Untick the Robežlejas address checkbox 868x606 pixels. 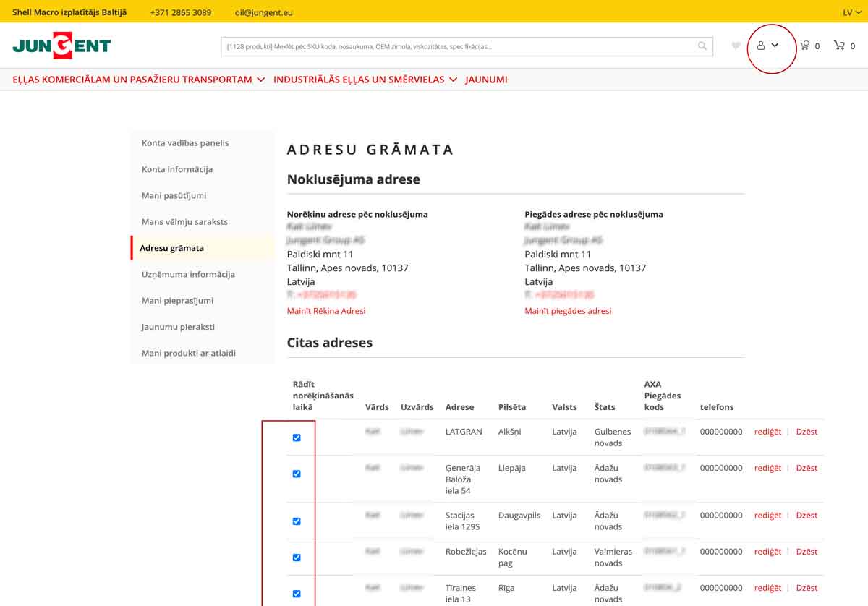click(x=297, y=558)
